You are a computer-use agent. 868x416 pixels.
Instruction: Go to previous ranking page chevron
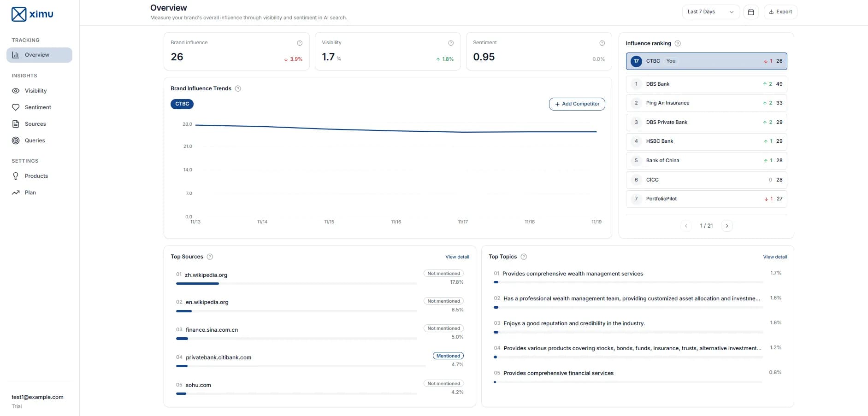pos(686,226)
